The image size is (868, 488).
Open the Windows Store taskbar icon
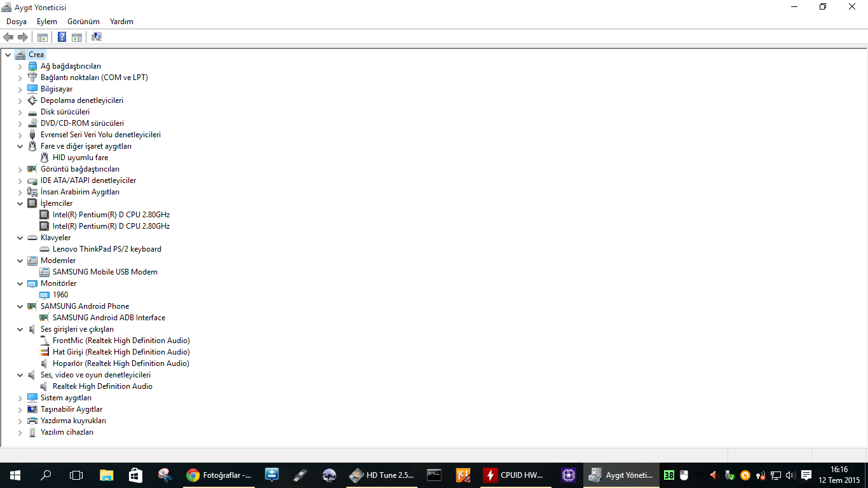(x=135, y=475)
